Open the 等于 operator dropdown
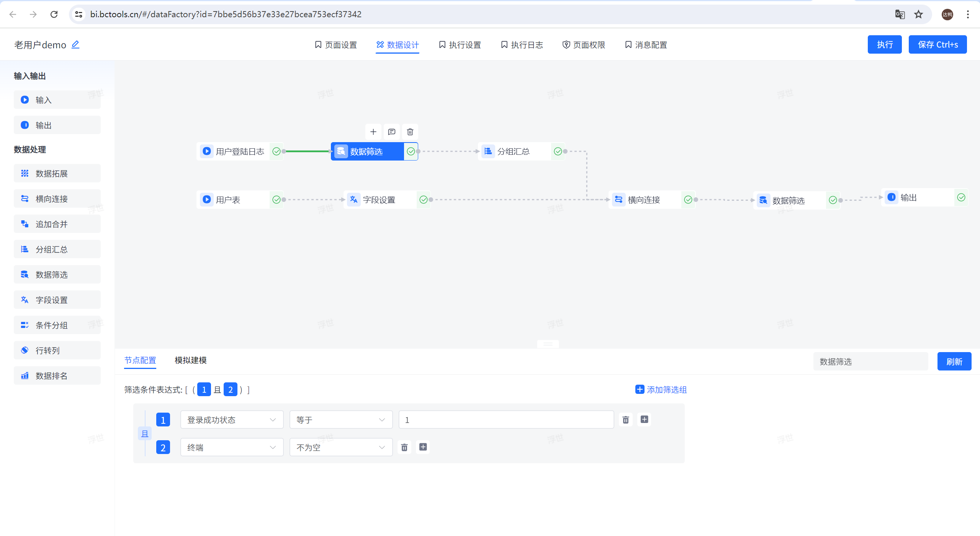 coord(340,420)
